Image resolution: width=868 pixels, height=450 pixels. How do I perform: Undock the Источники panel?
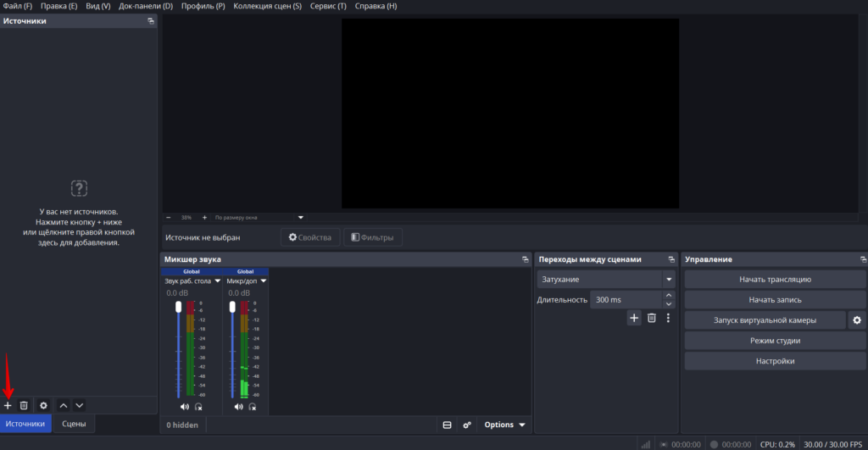point(151,21)
